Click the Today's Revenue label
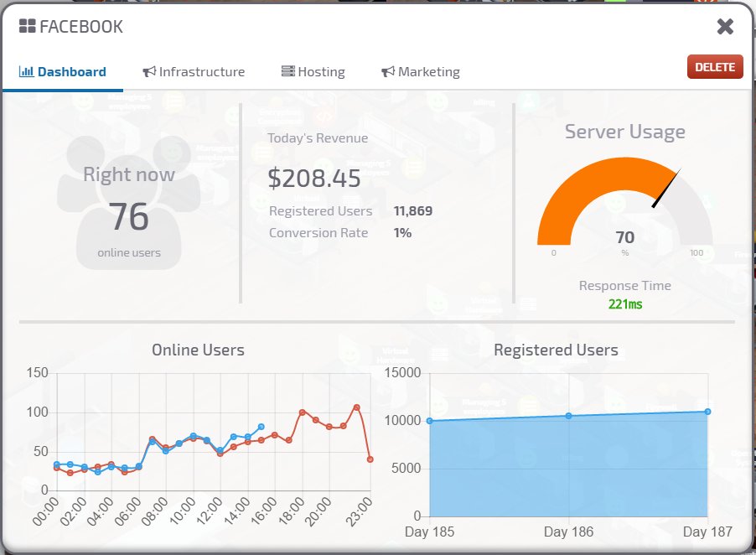Screen dimensions: 756x555 [x=318, y=138]
